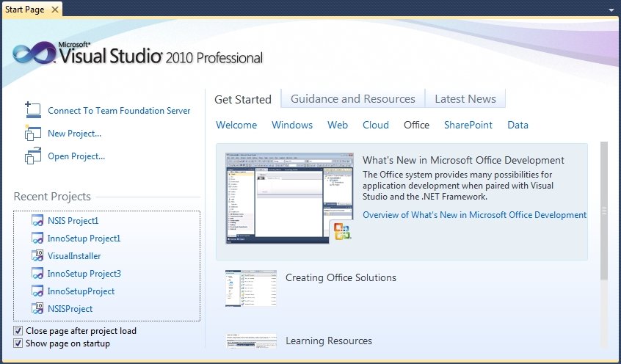Close the Start Page tab
Image resolution: width=621 pixels, height=364 pixels.
click(55, 10)
